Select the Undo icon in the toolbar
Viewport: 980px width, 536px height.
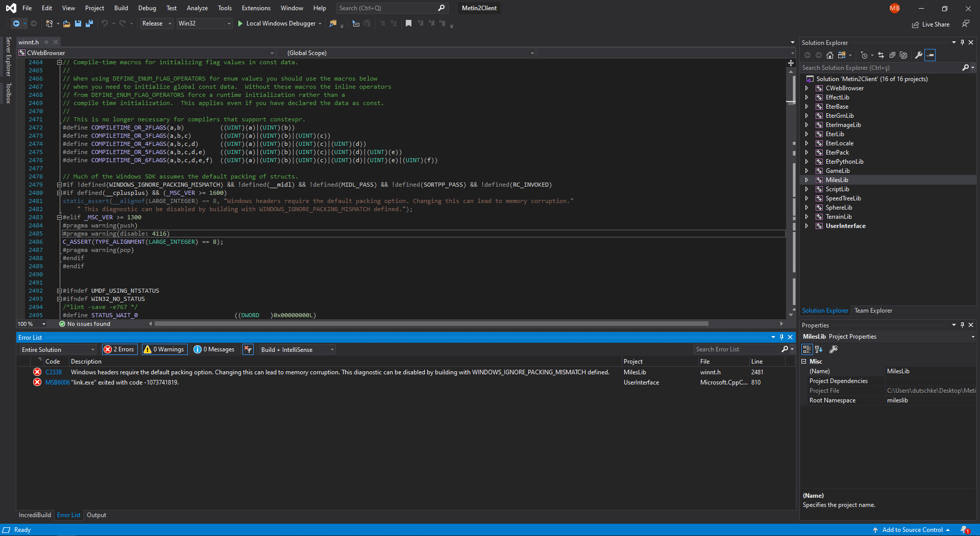tap(104, 23)
